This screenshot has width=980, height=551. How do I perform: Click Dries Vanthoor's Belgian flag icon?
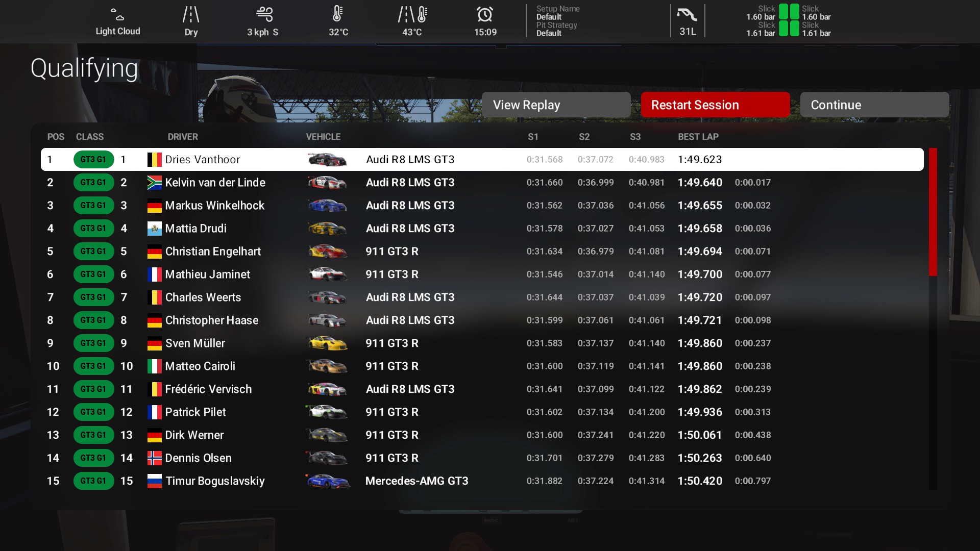coord(155,160)
